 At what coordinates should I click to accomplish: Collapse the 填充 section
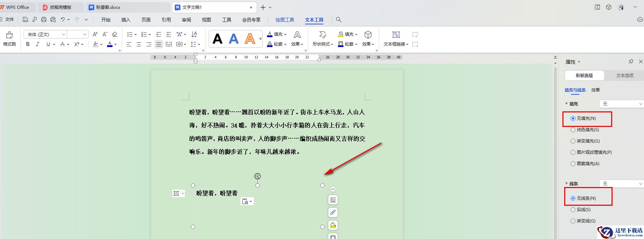pos(567,104)
